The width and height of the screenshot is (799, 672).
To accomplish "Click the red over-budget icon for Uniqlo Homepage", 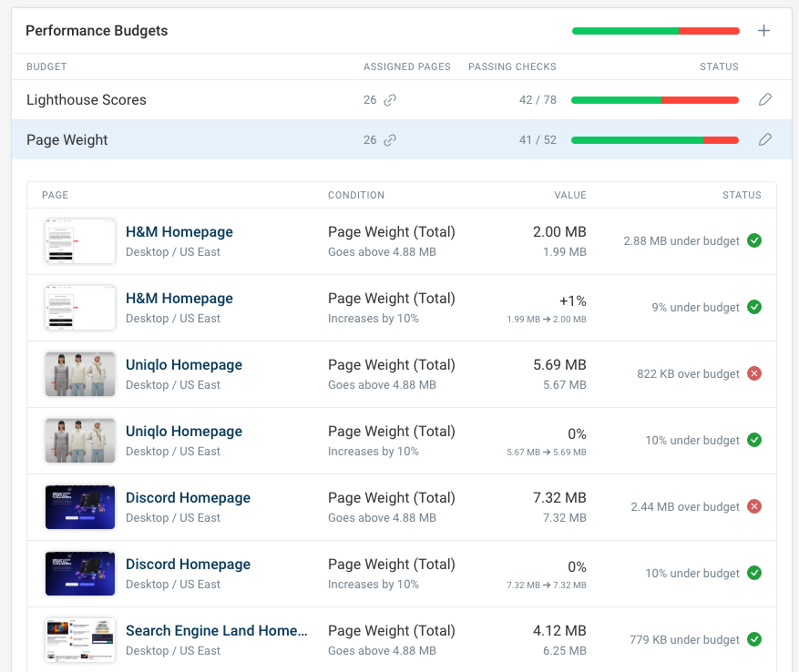I will 754,373.
